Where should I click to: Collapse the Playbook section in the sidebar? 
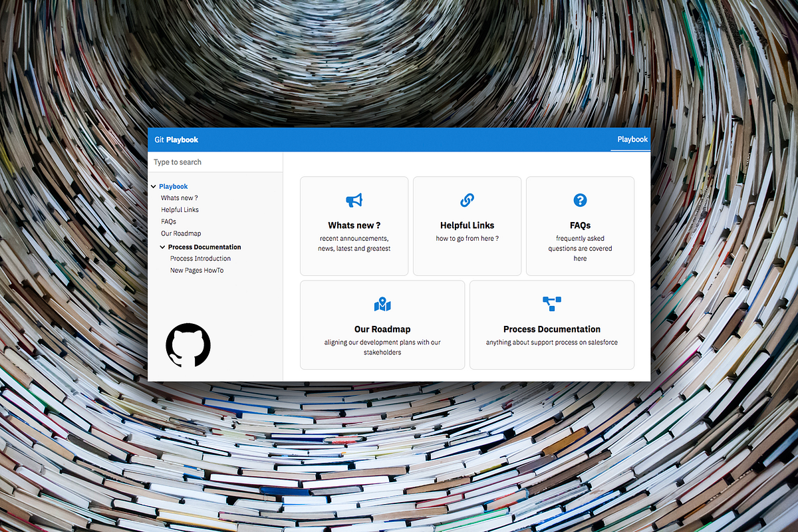click(154, 186)
